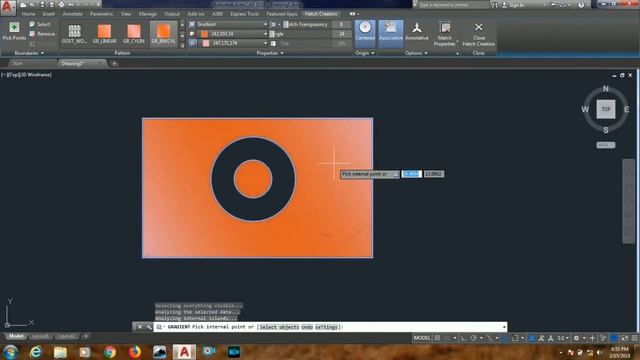
Task: Click Remove boundary objects
Action: point(42,34)
